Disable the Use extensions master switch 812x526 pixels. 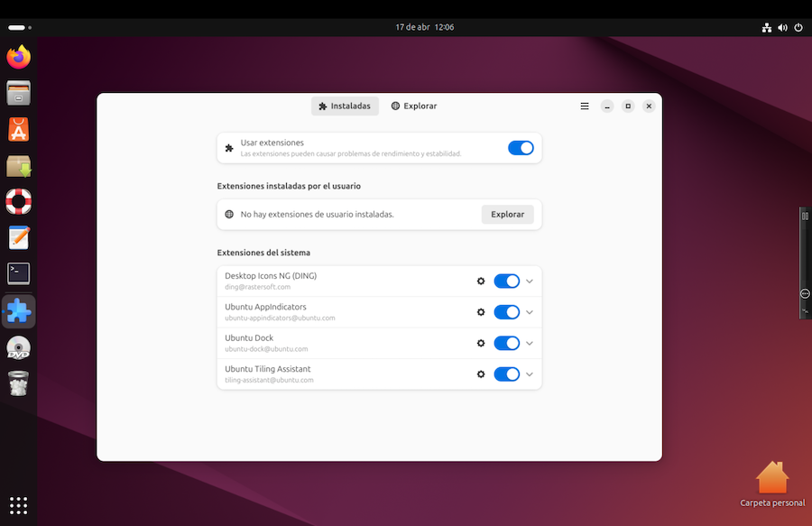click(x=521, y=148)
